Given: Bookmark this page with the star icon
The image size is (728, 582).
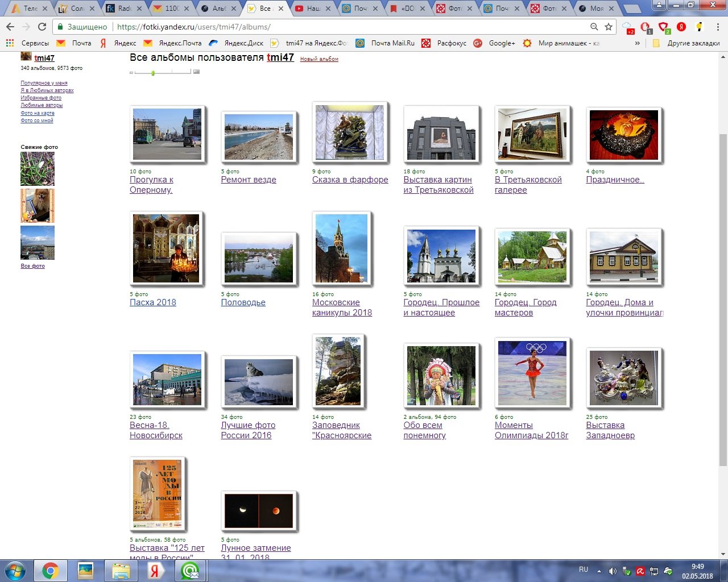Looking at the screenshot, I should click(609, 27).
